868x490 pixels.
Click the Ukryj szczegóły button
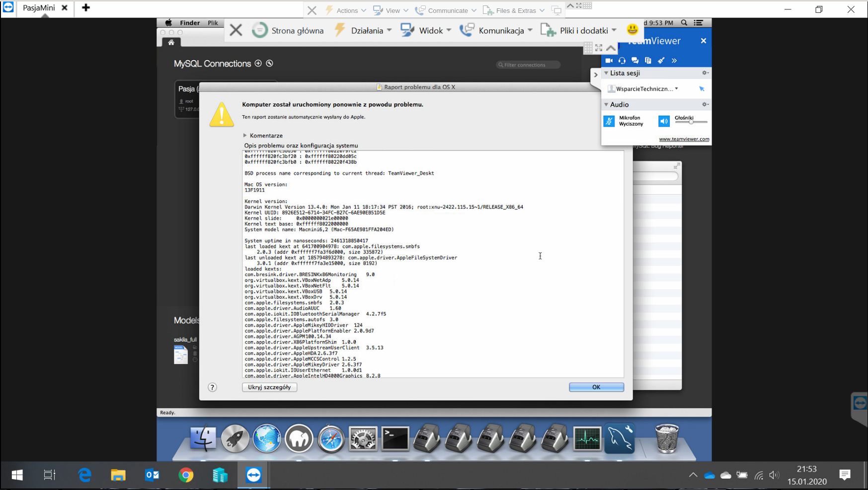[x=269, y=387]
